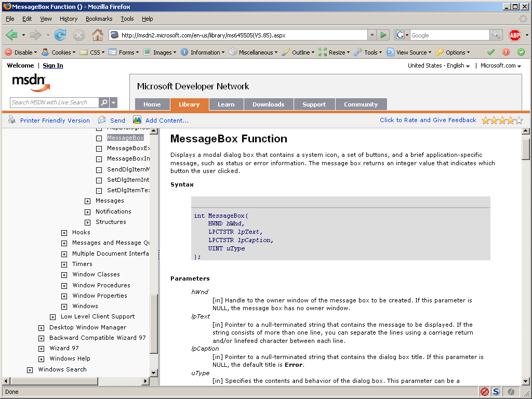The image size is (532, 399).
Task: Open the Home tab
Action: [152, 104]
